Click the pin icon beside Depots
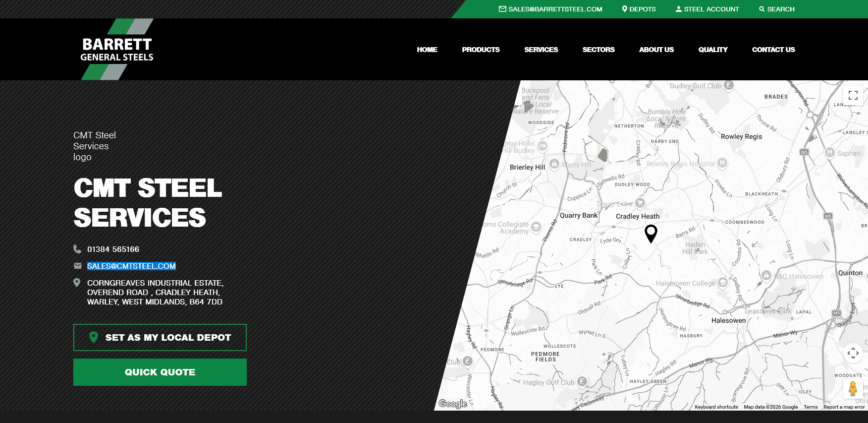Screen dimensions: 868x423 pyautogui.click(x=625, y=9)
